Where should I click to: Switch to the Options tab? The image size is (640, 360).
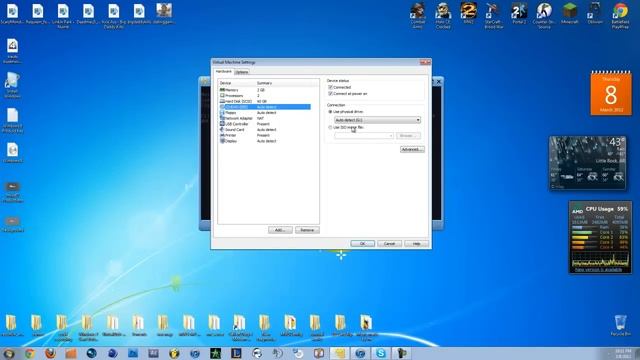click(242, 72)
